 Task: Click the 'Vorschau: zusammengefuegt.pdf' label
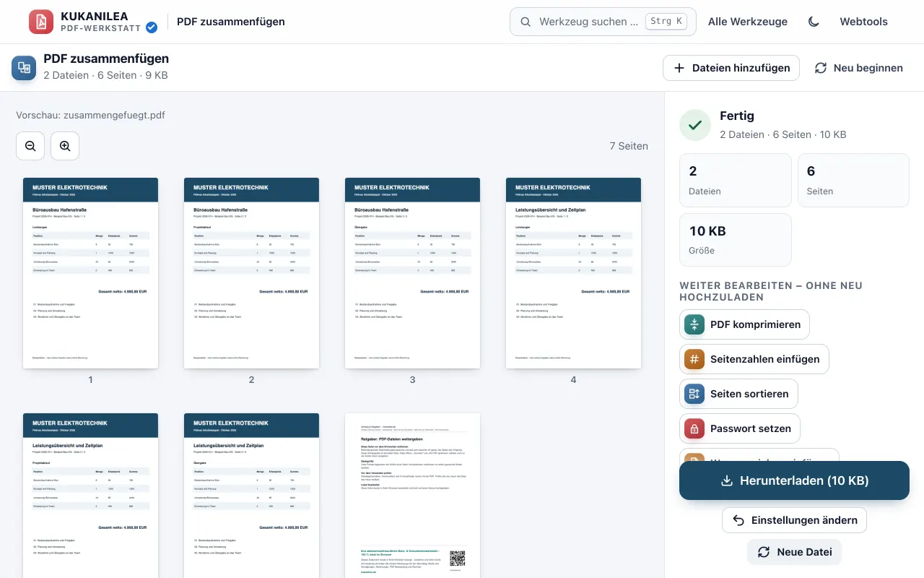pos(90,115)
